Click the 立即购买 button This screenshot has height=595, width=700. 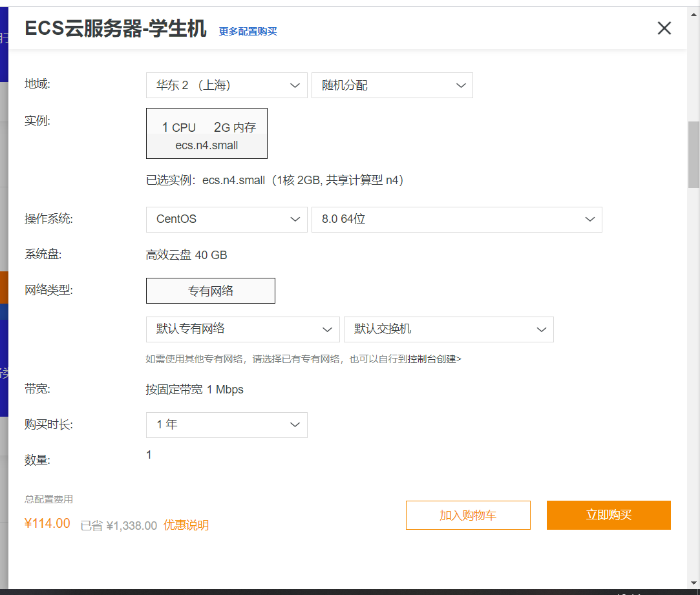(x=608, y=515)
